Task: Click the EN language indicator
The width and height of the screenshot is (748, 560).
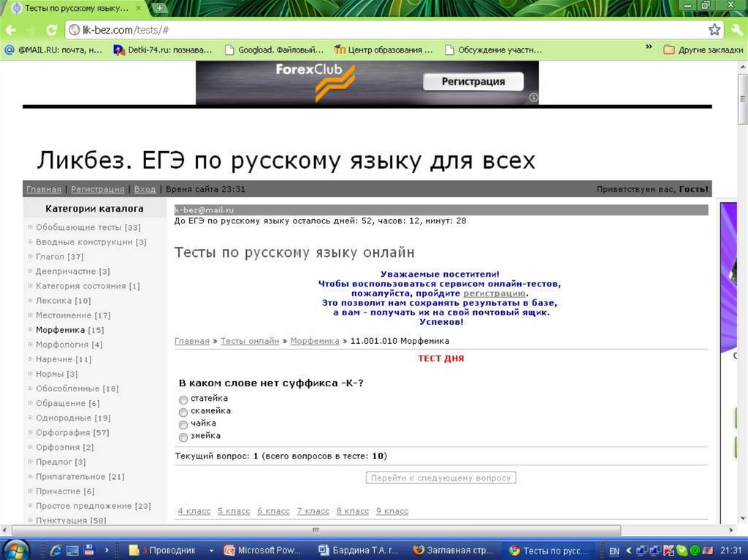Action: tap(614, 551)
